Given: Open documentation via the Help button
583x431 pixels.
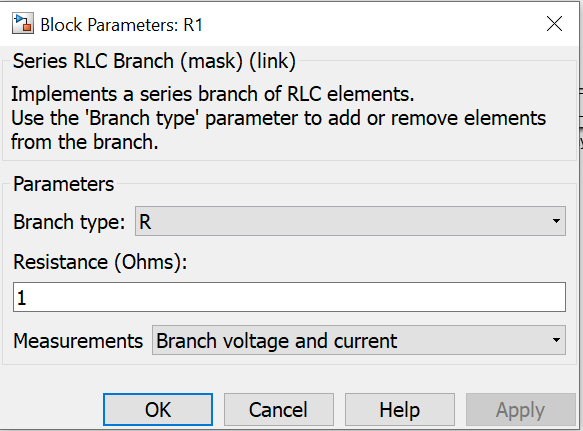Looking at the screenshot, I should [x=400, y=409].
